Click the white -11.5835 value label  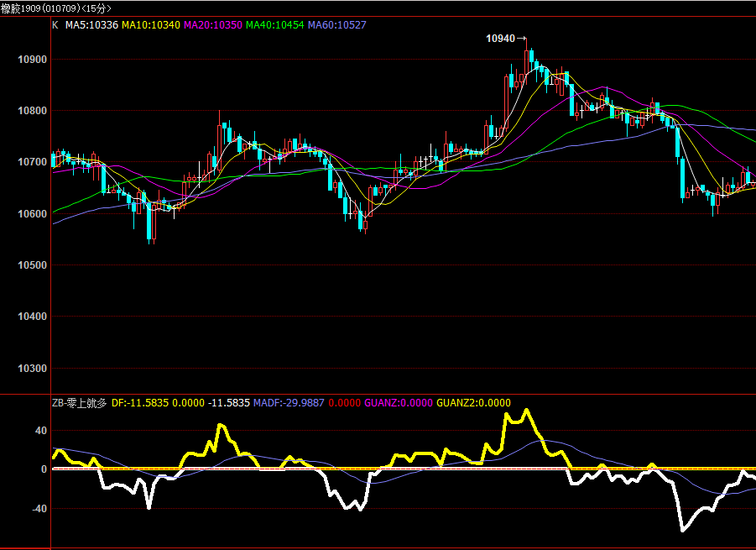click(228, 403)
